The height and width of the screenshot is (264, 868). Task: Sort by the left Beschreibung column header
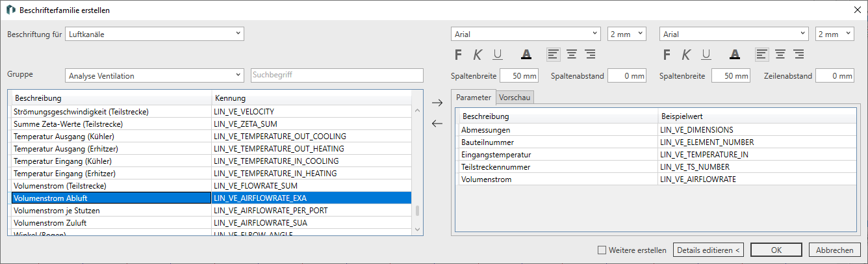111,98
